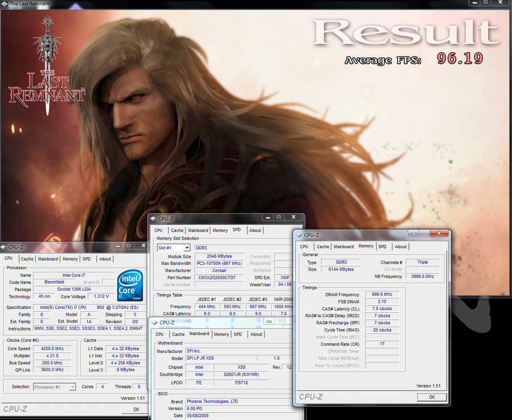Click the DRAM Frequency value 999.9 MHz
Viewport: 512px width, 420px height.
coord(382,294)
